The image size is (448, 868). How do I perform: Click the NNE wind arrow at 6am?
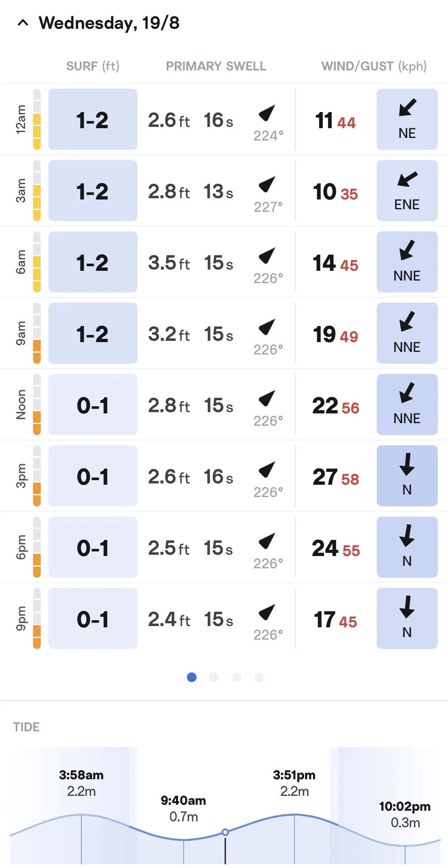[407, 250]
